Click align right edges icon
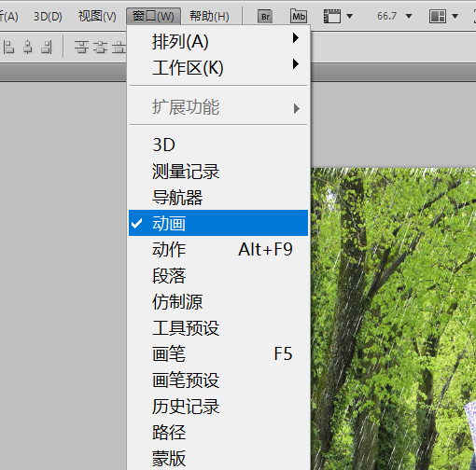Image resolution: width=476 pixels, height=470 pixels. point(47,48)
